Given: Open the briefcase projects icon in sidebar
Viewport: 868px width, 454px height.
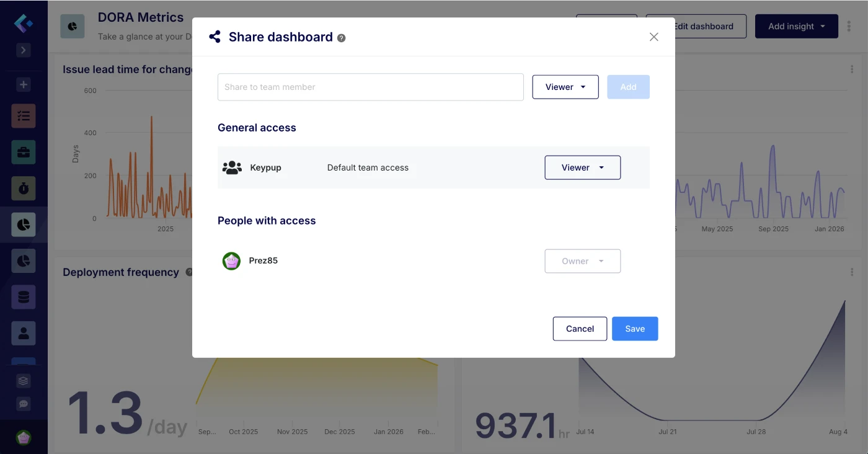Looking at the screenshot, I should click(24, 152).
